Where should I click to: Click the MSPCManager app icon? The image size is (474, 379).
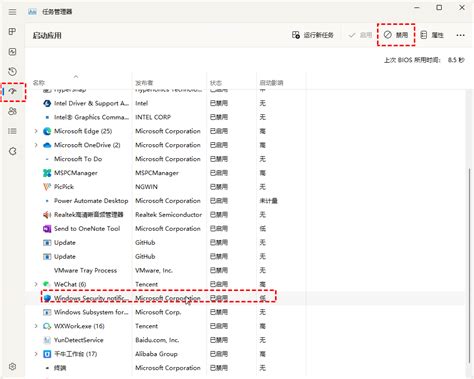[x=47, y=173]
